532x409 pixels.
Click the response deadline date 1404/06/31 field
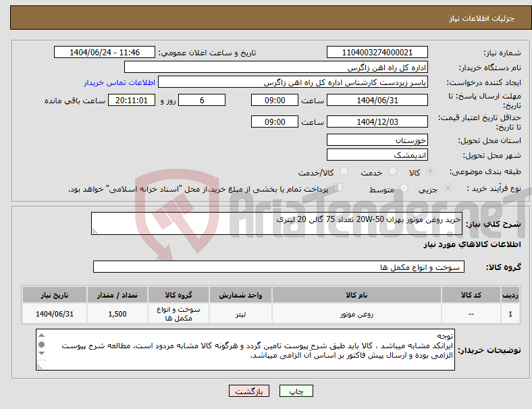[377, 101]
